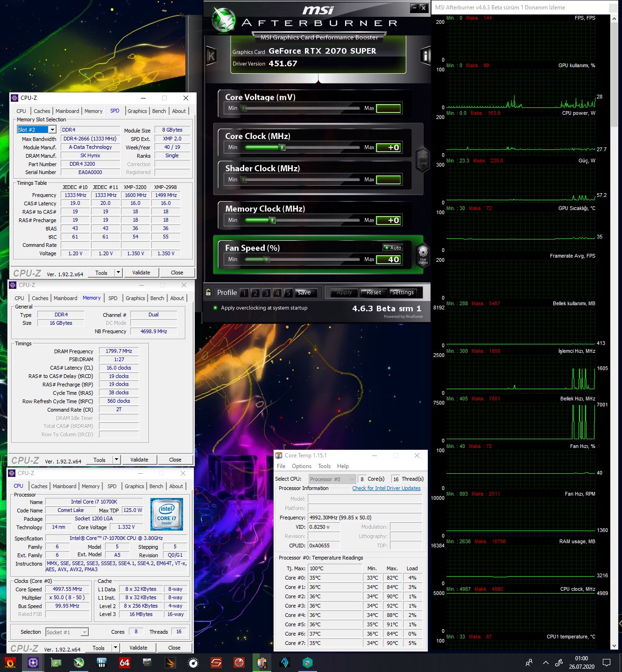622x672 pixels.
Task: Switch to the Bench tab in the Memory CPU-Z window
Action: (157, 298)
